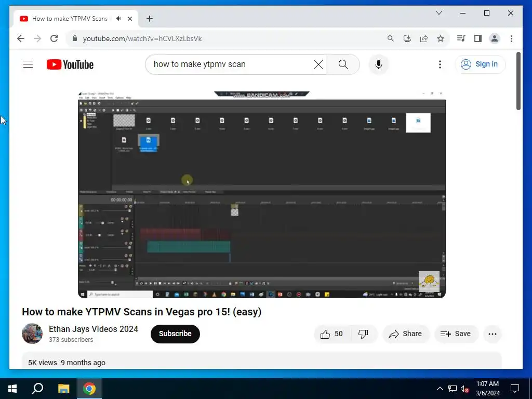
Task: Share this page icon in address bar
Action: pos(424,38)
